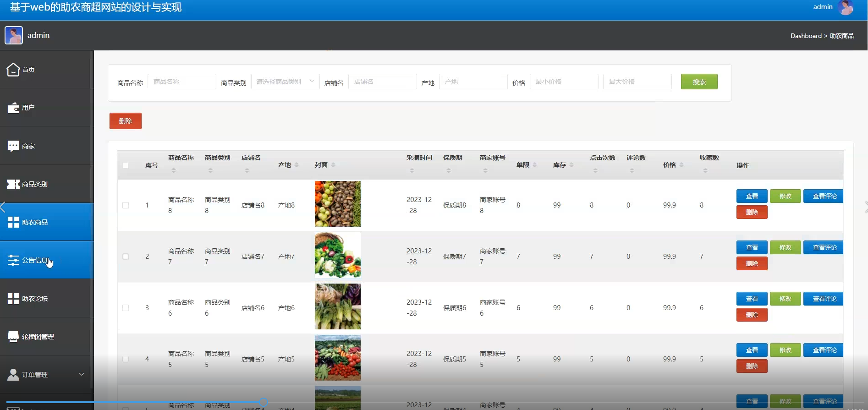Sort by 封面 column arrows
Image resolution: width=868 pixels, height=410 pixels.
pyautogui.click(x=333, y=165)
